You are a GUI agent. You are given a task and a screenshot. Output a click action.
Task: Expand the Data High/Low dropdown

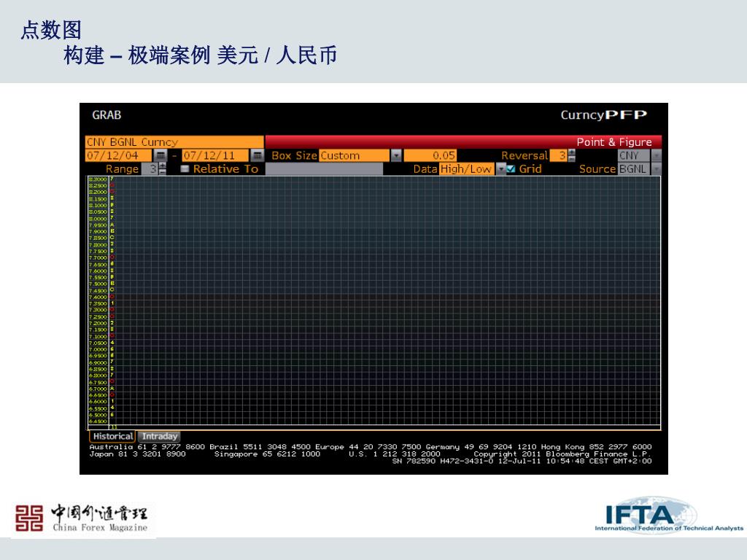(x=500, y=168)
